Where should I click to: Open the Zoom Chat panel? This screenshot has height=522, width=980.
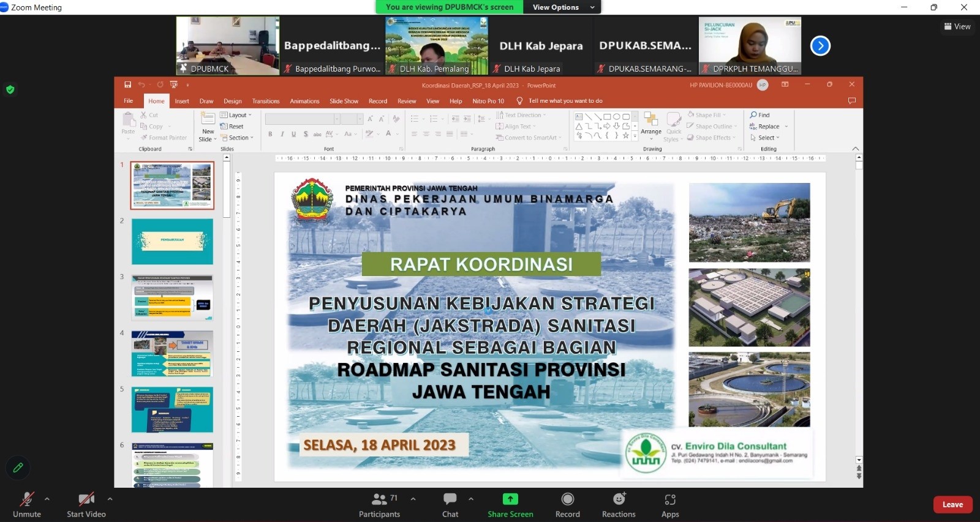click(x=450, y=505)
